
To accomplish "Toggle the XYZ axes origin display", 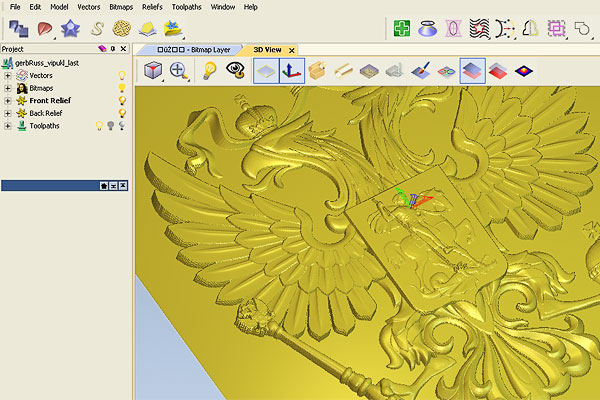I will (292, 71).
